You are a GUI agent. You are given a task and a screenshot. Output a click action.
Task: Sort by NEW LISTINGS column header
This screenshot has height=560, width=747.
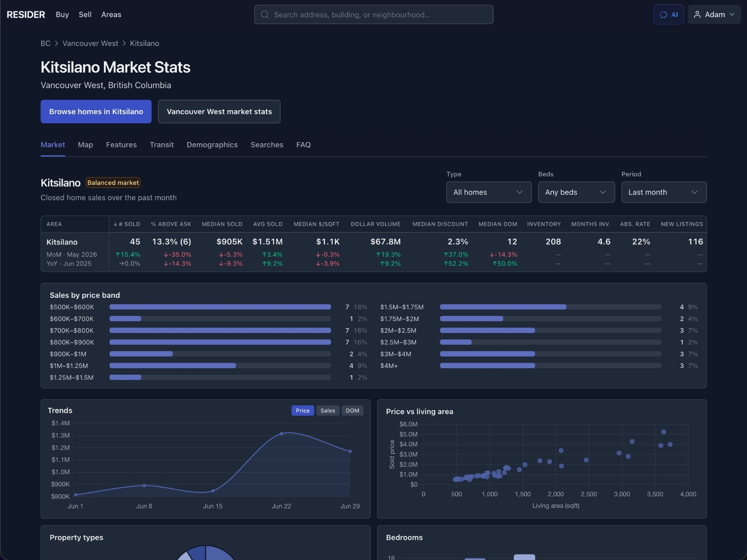682,224
